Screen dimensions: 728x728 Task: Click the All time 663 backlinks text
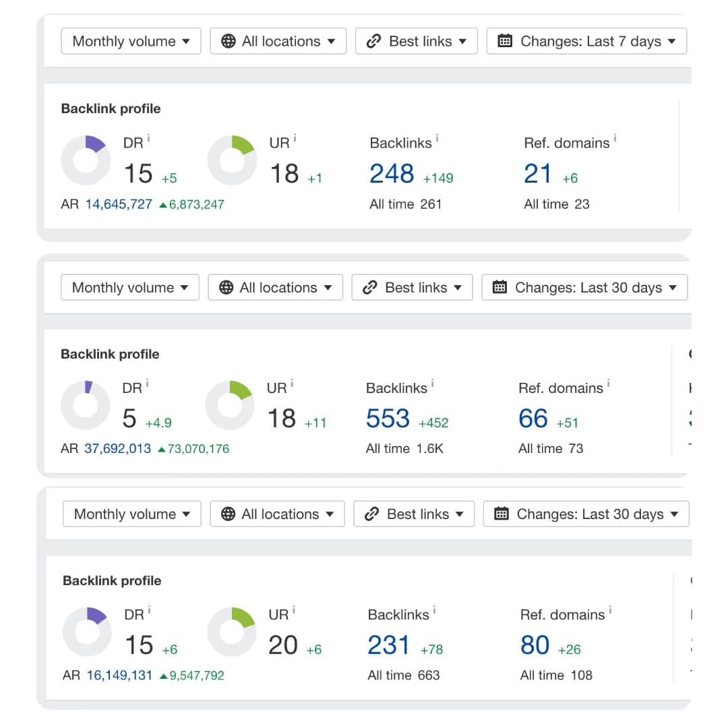[x=404, y=675]
